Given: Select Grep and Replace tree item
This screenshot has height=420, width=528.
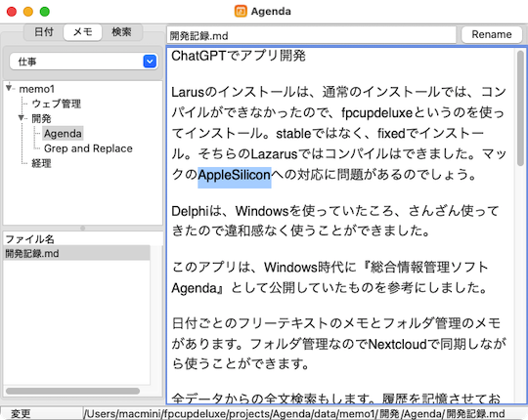Looking at the screenshot, I should pos(88,148).
